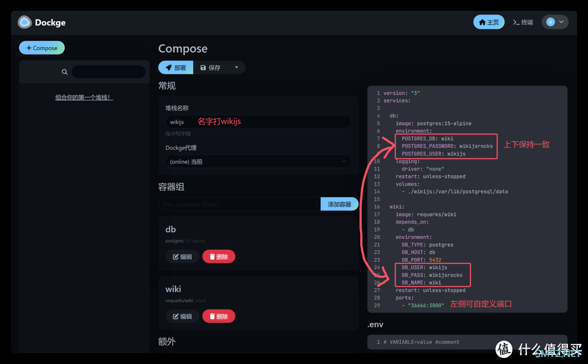Create a new stack with + Compose
588x364 pixels.
pyautogui.click(x=42, y=48)
